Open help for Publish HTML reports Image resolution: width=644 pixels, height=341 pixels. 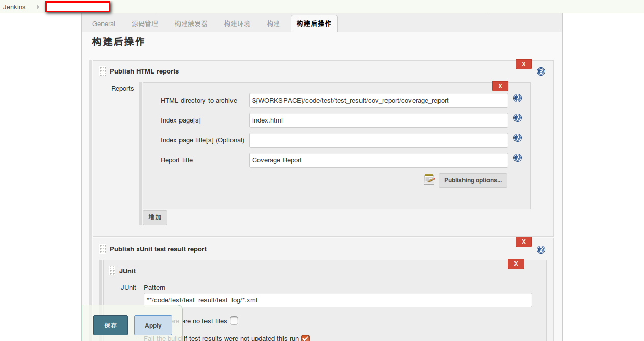tap(541, 71)
